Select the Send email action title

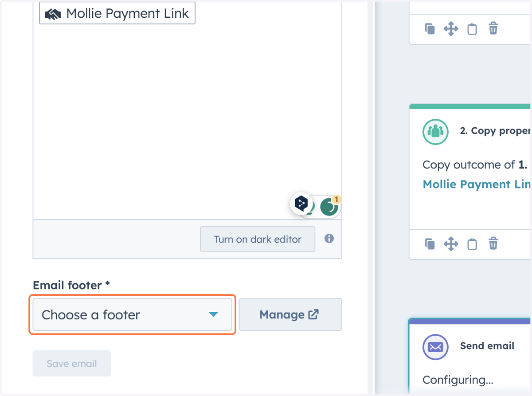[x=487, y=346]
